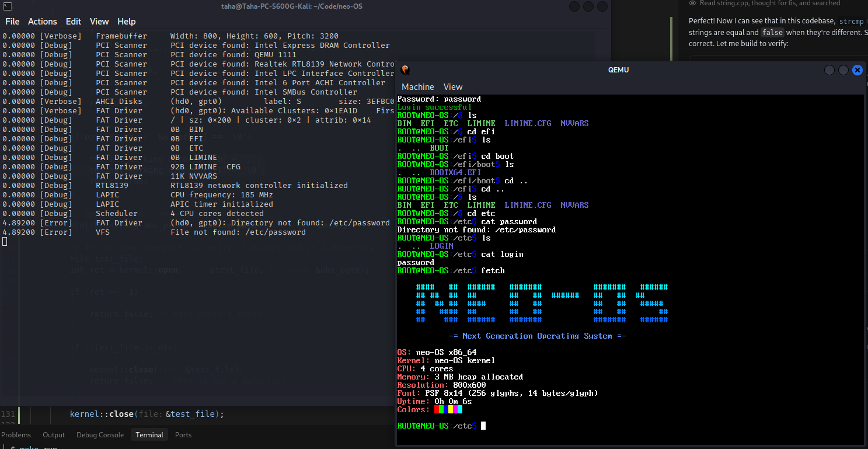The height and width of the screenshot is (449, 868).
Task: Open the Actions menu in terminal
Action: tap(43, 21)
